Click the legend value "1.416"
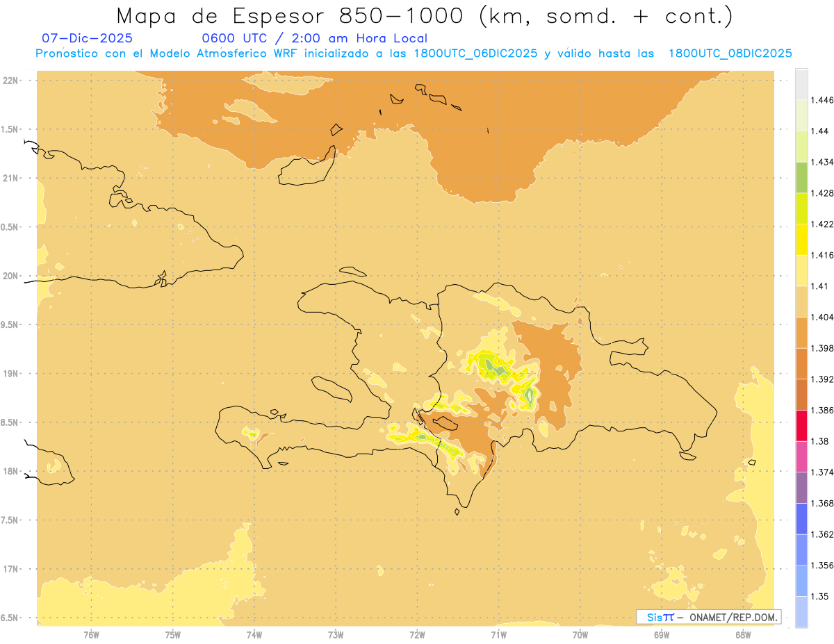The image size is (834, 644). 822,255
